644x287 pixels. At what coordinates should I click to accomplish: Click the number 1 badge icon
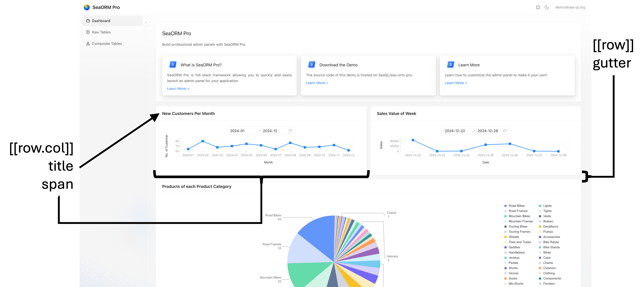point(173,65)
